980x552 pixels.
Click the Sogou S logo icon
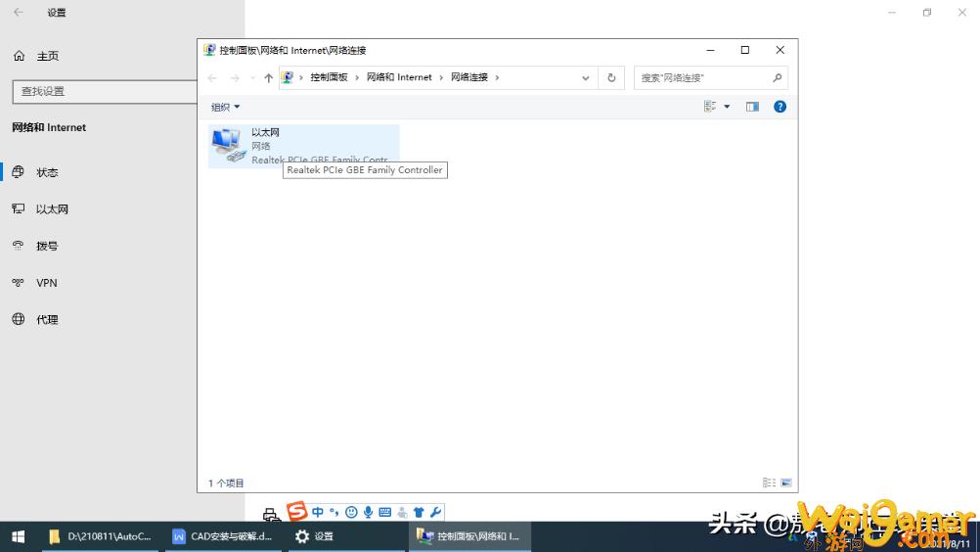tap(297, 511)
